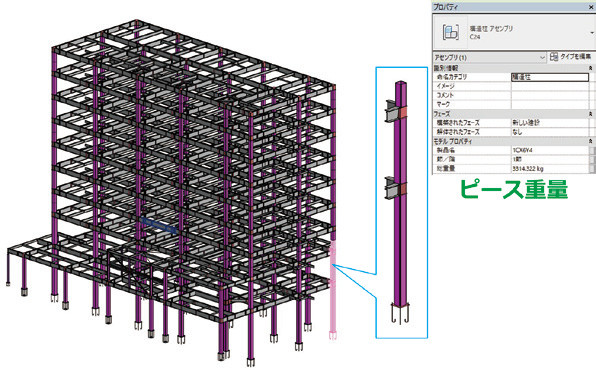
Task: Select the highlighted pink column in model
Action: pos(333,289)
